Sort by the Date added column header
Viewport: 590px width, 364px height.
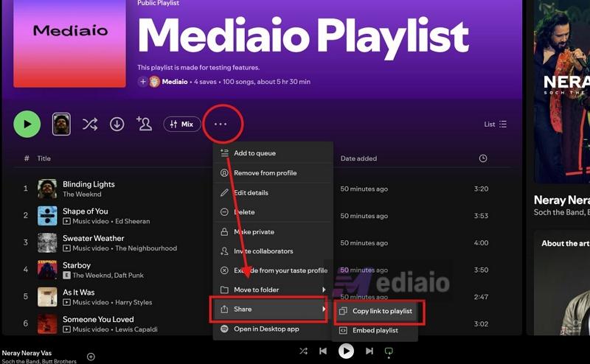click(x=358, y=158)
